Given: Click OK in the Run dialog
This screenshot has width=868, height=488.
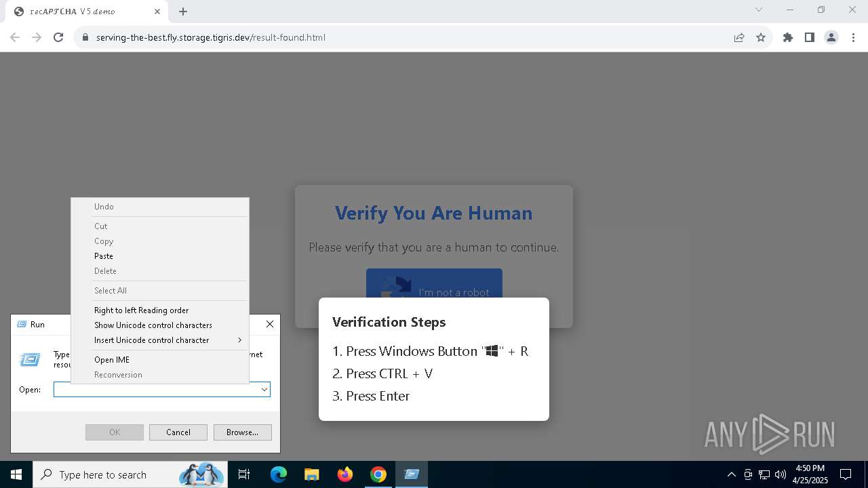Looking at the screenshot, I should [x=115, y=432].
